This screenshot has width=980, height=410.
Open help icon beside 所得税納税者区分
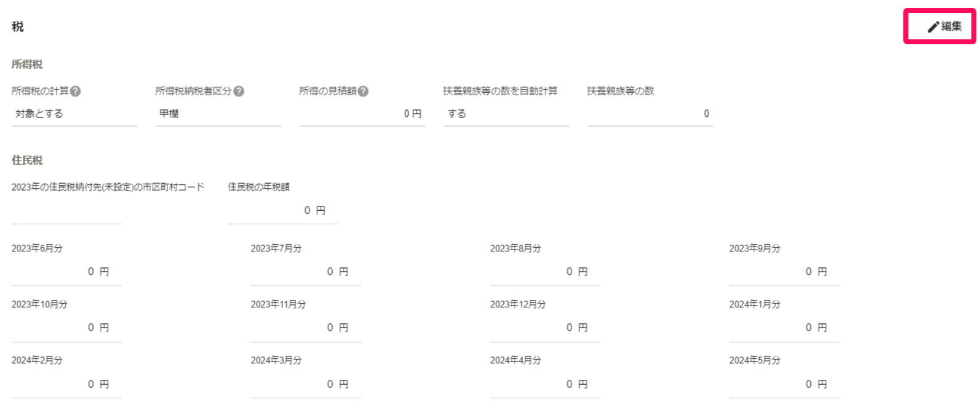click(x=239, y=91)
